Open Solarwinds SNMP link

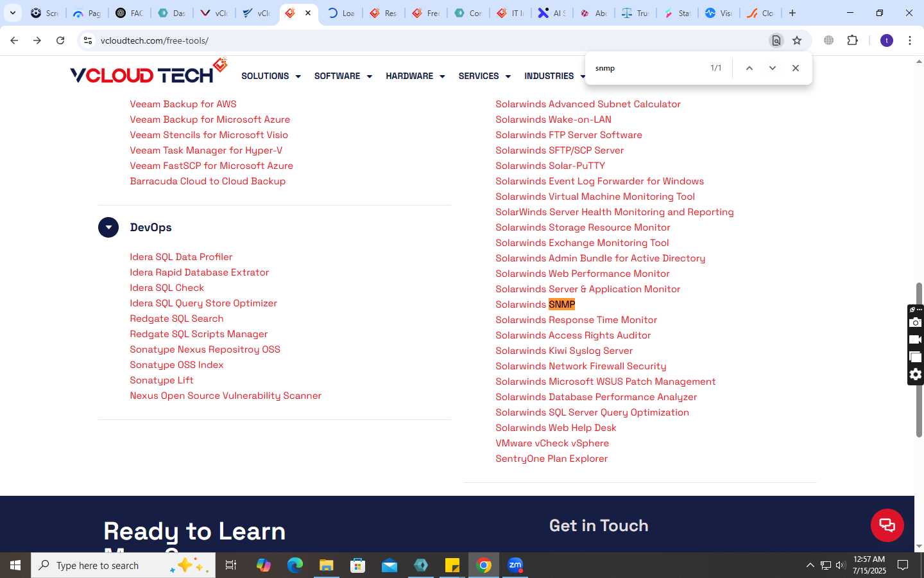pos(535,304)
